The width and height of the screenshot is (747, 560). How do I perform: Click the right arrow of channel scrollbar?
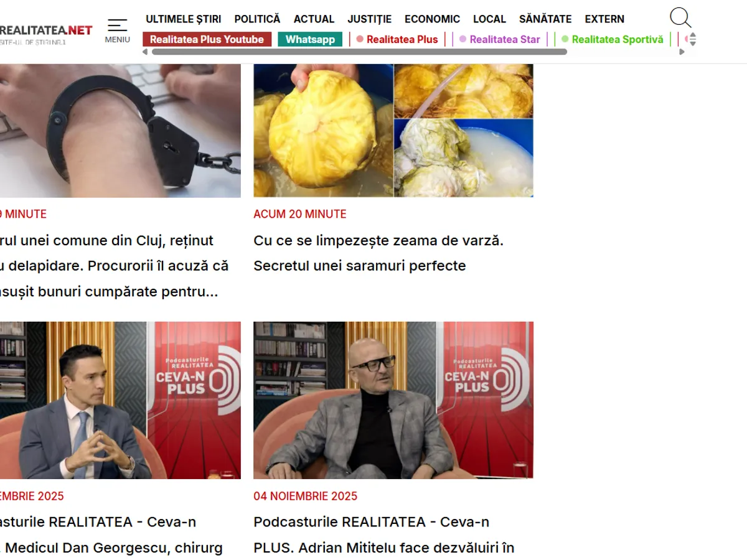(x=682, y=52)
